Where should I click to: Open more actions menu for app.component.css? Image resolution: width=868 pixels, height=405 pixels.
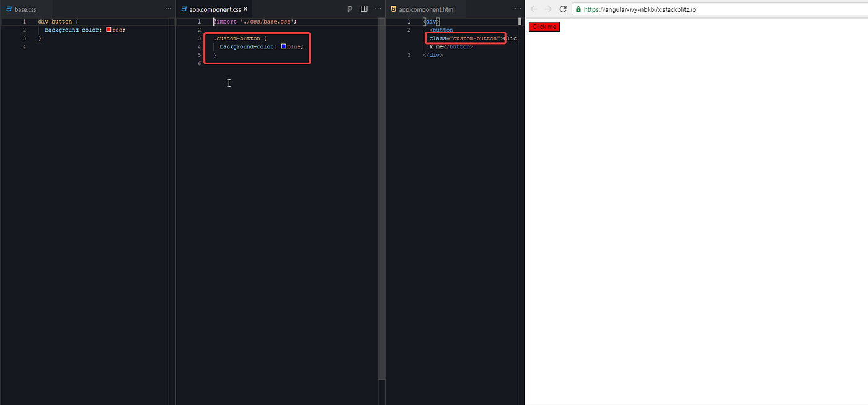(x=378, y=9)
